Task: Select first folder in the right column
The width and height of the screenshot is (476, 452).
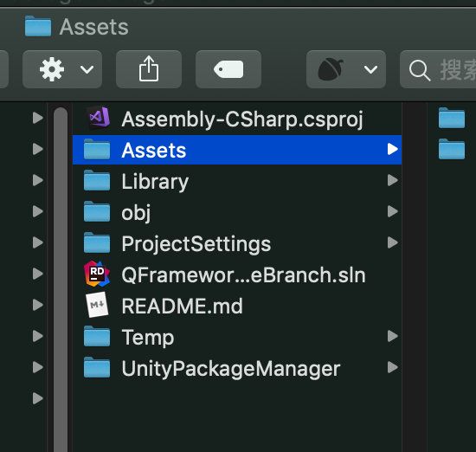Action: tap(452, 118)
